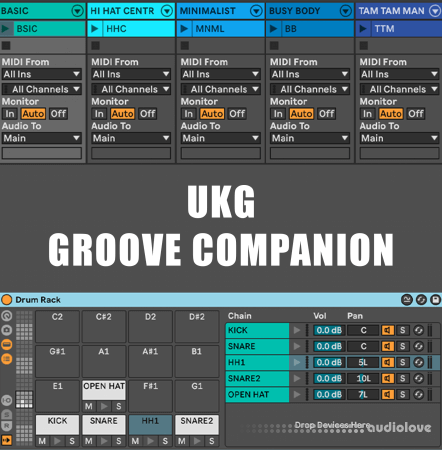Click SNARE2 chain pan 10L control
Screen dimensions: 442x450
coord(363,378)
